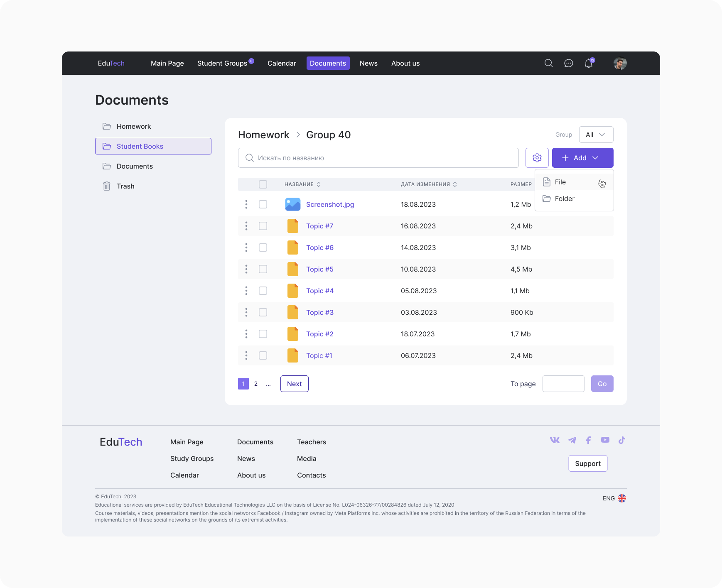This screenshot has height=588, width=722.
Task: Open the three-dot menu for Topic #7
Action: point(246,226)
